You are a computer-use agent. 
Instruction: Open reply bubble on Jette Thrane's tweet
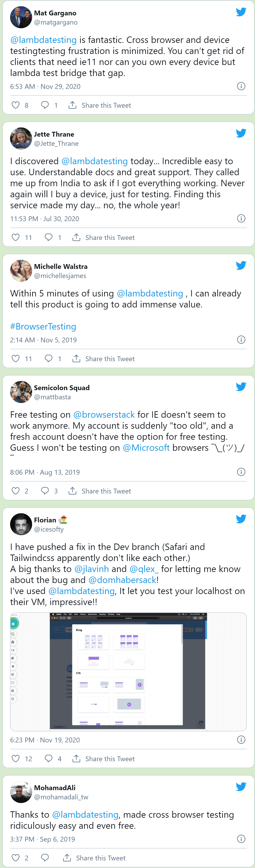point(48,237)
